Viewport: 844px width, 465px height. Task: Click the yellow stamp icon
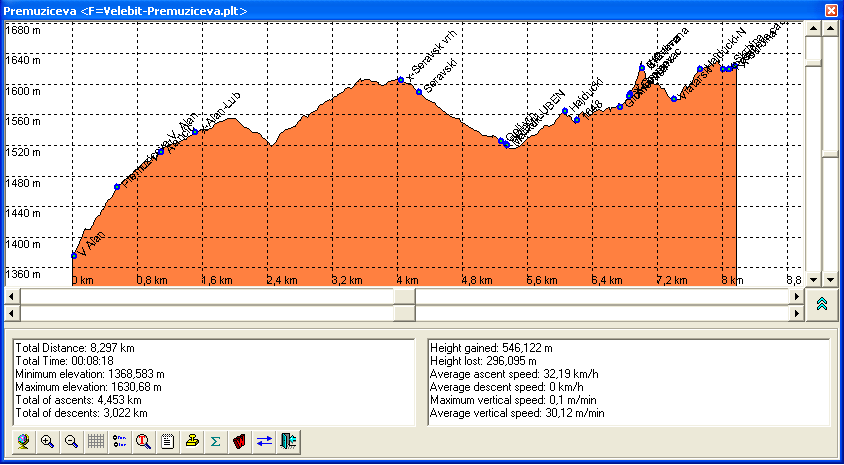pyautogui.click(x=192, y=441)
